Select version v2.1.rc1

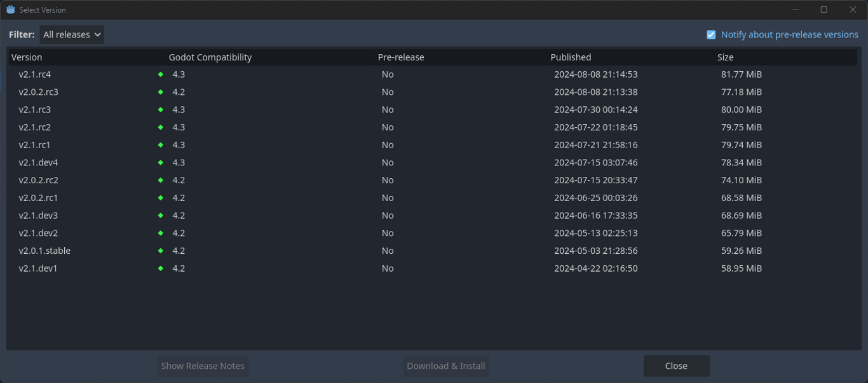(35, 145)
